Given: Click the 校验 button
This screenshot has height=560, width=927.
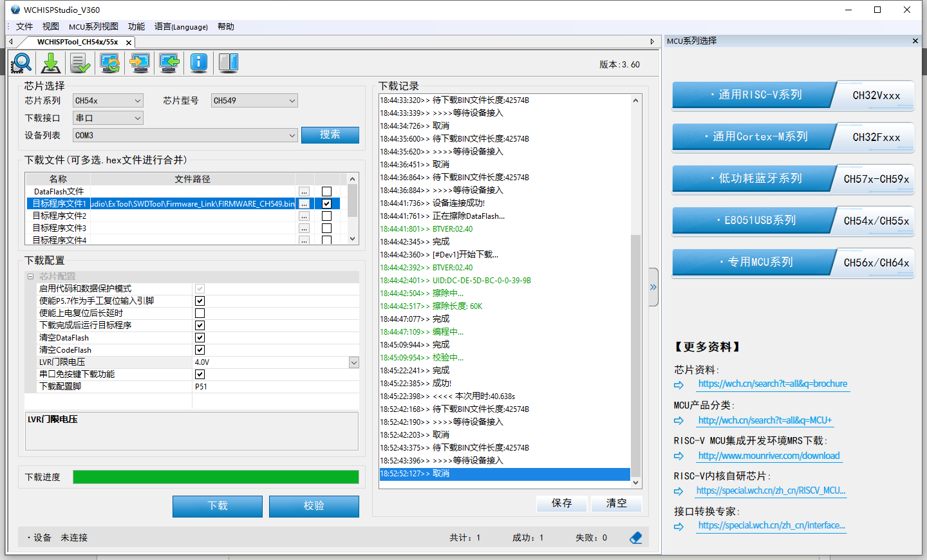Looking at the screenshot, I should pyautogui.click(x=314, y=506).
